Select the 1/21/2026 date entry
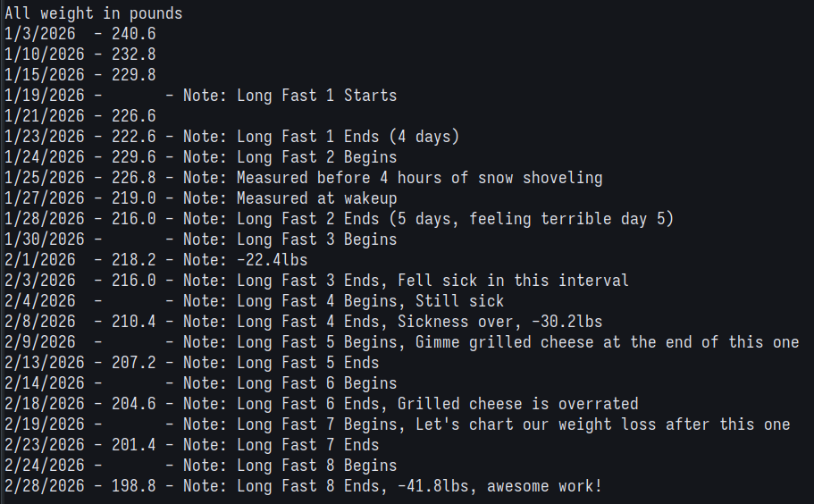 click(45, 116)
